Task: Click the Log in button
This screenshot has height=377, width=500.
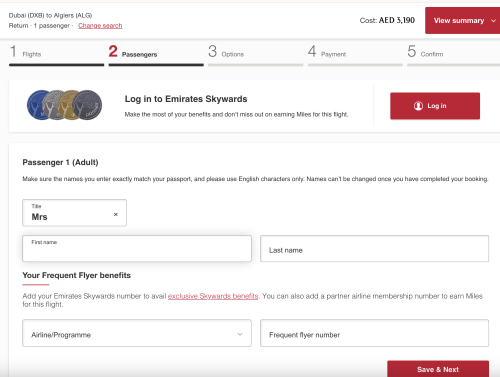Action: 435,106
